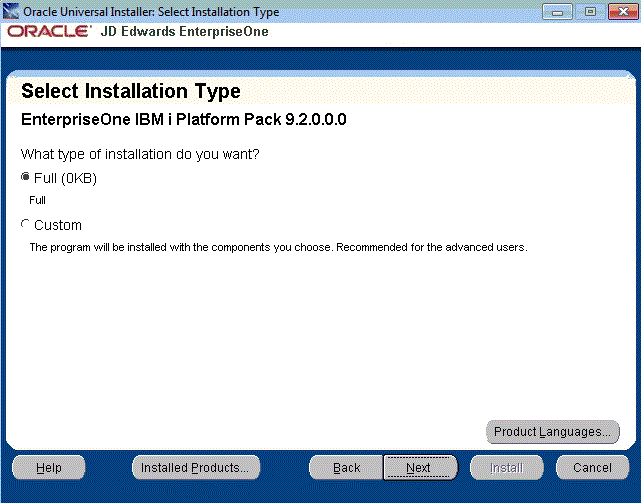The image size is (641, 503).
Task: Click the Custom option description text
Action: tap(278, 247)
